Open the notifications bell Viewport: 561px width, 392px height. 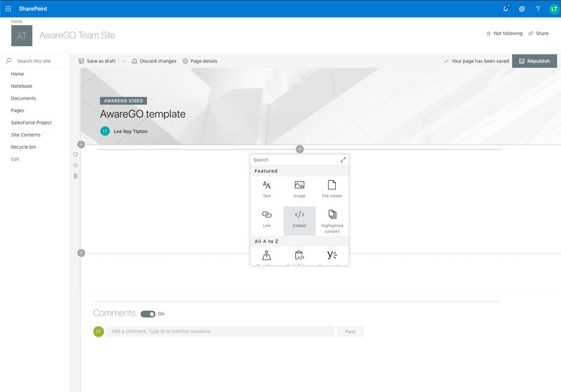[x=506, y=8]
